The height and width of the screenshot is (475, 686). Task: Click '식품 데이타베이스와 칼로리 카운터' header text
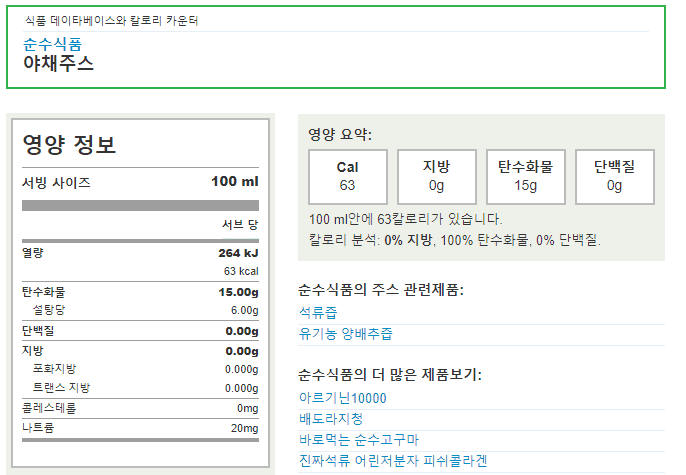[x=112, y=21]
